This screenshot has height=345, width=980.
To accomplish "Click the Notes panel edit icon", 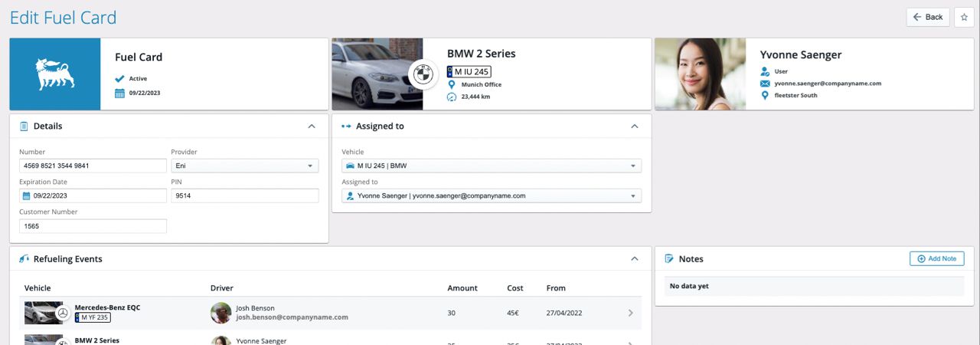I will point(669,259).
